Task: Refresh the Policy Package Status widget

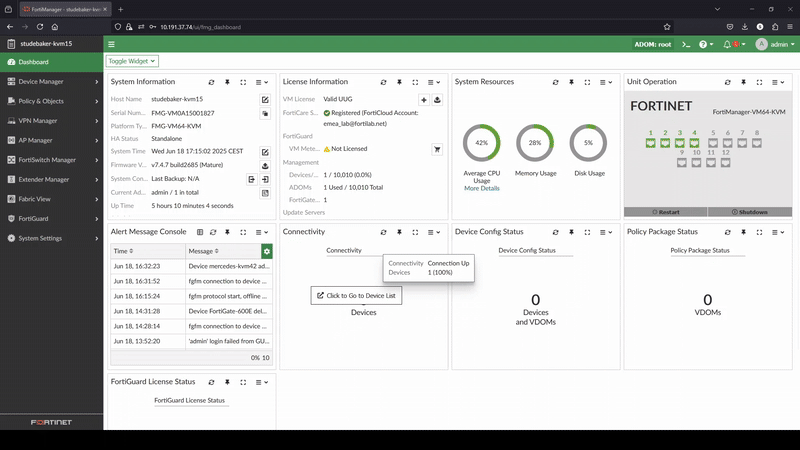Action: tap(728, 232)
